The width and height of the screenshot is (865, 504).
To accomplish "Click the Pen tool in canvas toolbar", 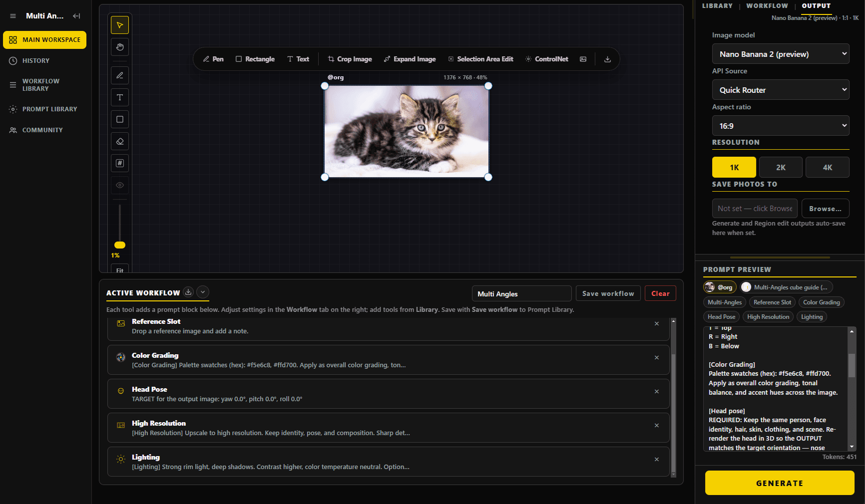I will [x=213, y=59].
